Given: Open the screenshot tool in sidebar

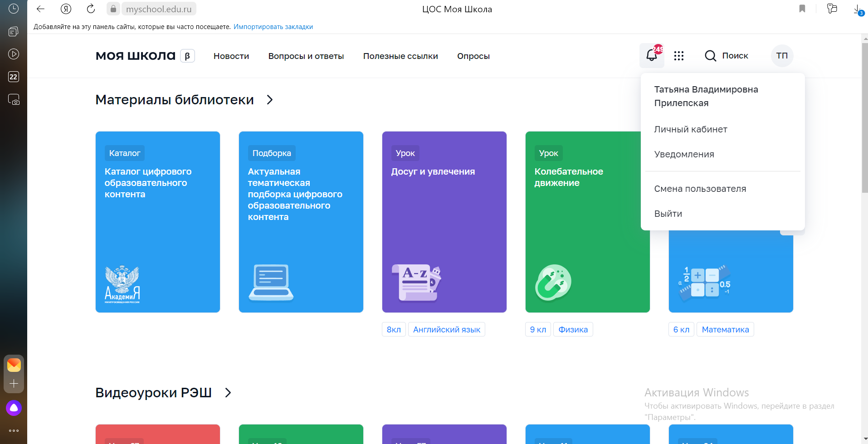Looking at the screenshot, I should pyautogui.click(x=14, y=99).
